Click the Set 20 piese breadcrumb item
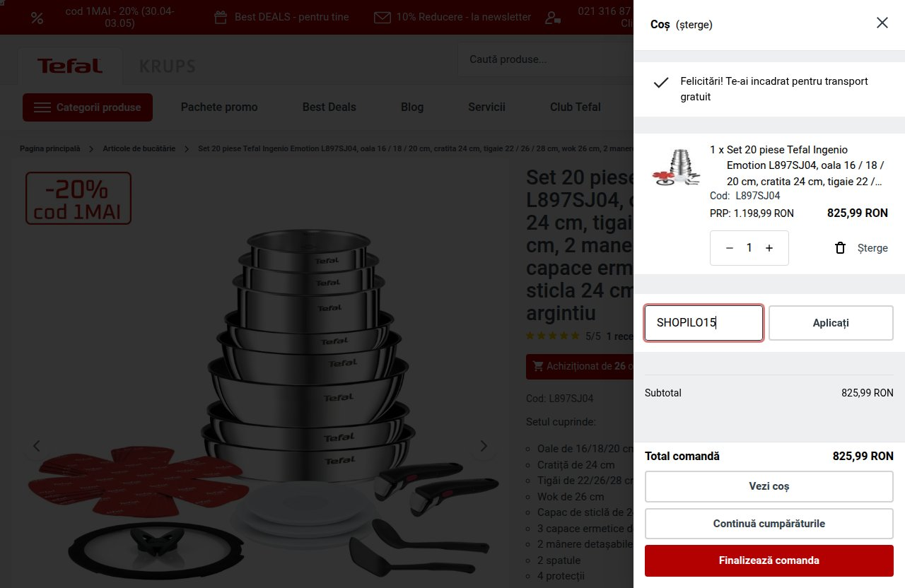Image resolution: width=905 pixels, height=588 pixels. [x=416, y=149]
